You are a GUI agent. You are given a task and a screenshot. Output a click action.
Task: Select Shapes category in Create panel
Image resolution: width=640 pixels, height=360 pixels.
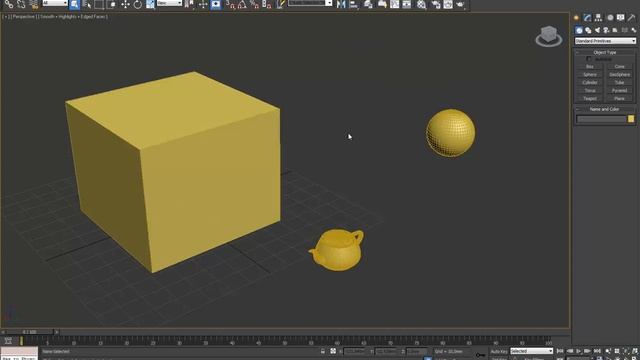pyautogui.click(x=588, y=30)
